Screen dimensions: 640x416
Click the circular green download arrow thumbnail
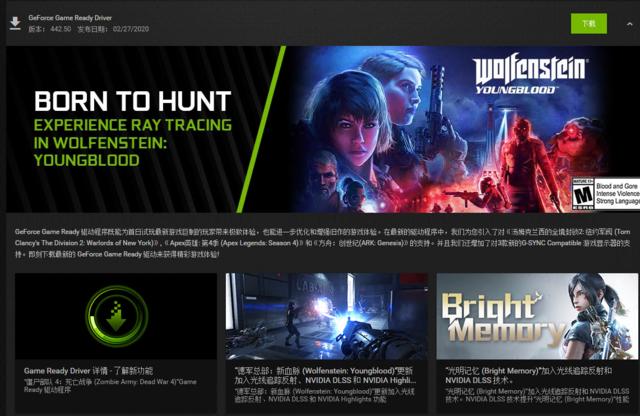[116, 316]
